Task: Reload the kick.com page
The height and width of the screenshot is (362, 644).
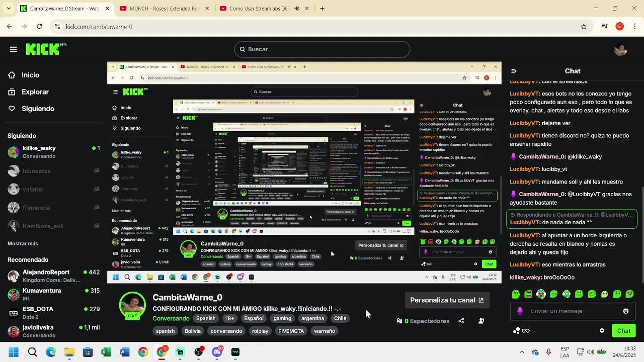Action: click(x=39, y=27)
